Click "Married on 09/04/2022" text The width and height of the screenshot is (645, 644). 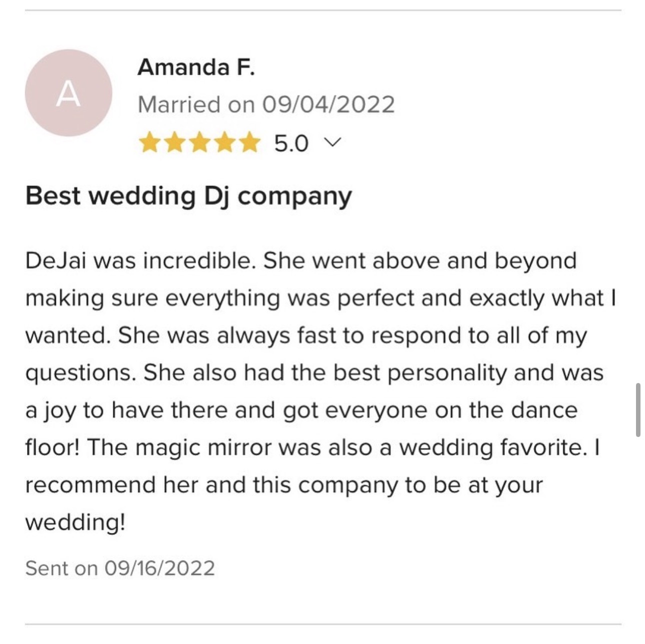pos(266,104)
